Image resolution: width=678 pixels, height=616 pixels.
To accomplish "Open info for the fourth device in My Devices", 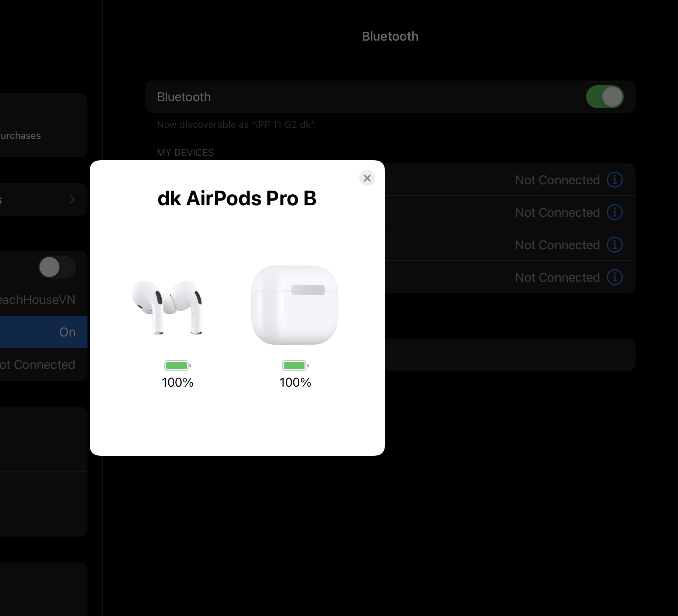I will (x=615, y=277).
